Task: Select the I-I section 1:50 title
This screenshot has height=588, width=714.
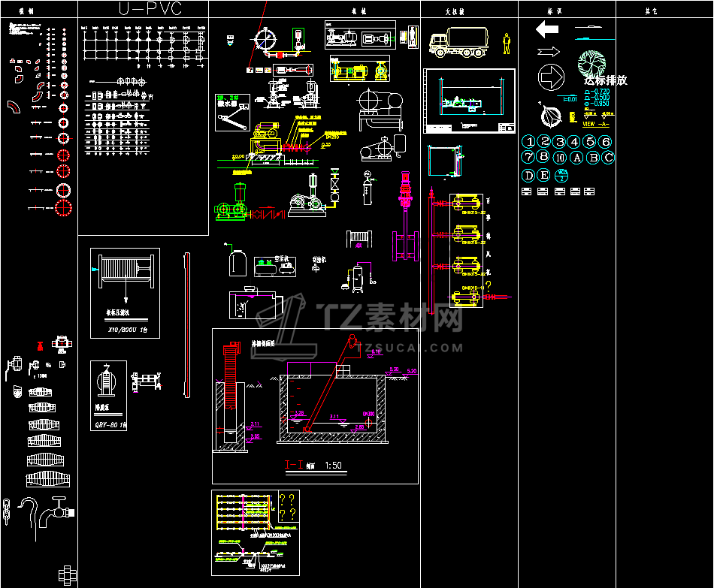Action: 313,465
